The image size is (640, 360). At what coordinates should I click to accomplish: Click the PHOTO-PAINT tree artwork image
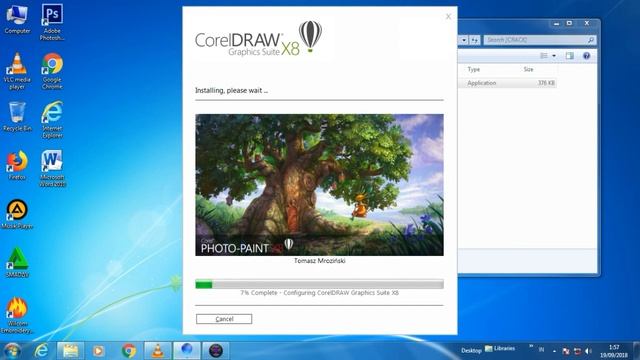(x=319, y=185)
